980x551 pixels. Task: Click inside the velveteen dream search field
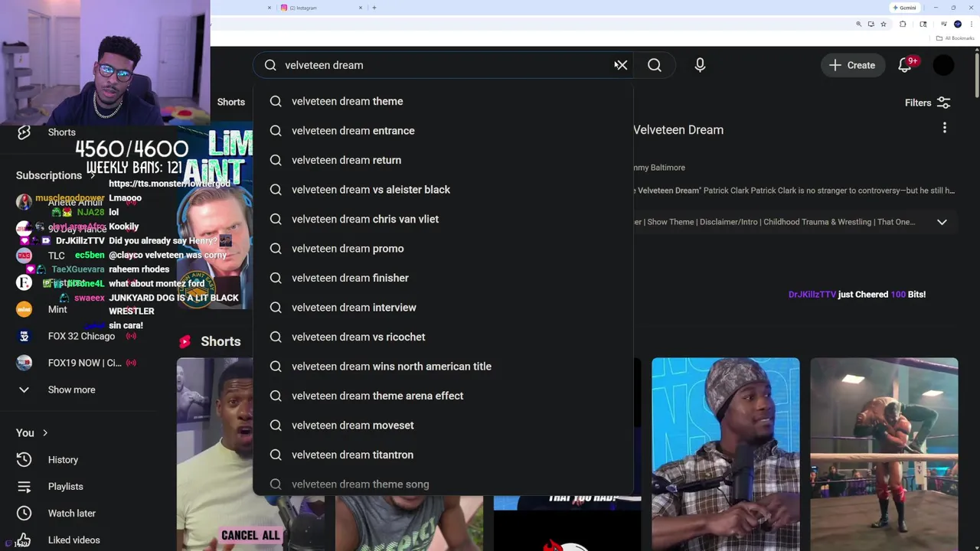click(x=444, y=65)
